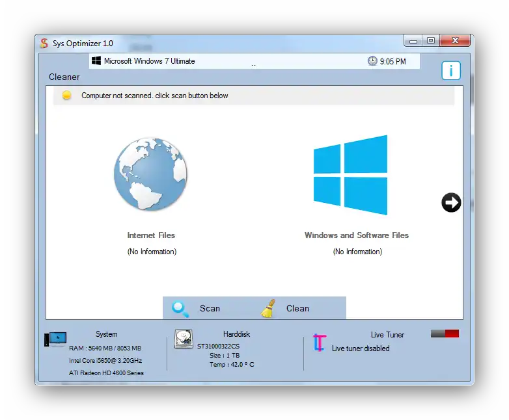Minimize the Sys Optimizer window
509x420 pixels.
[413, 41]
